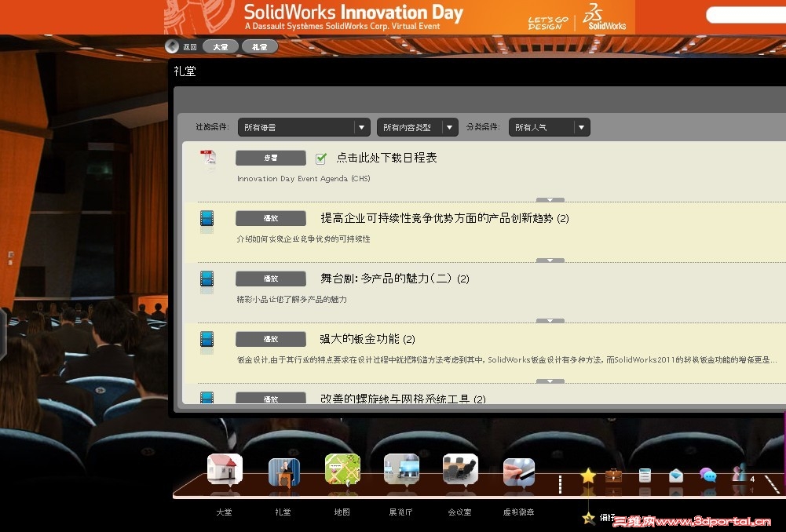Open the online attendees people icon
This screenshot has height=532, width=786.
[x=739, y=474]
